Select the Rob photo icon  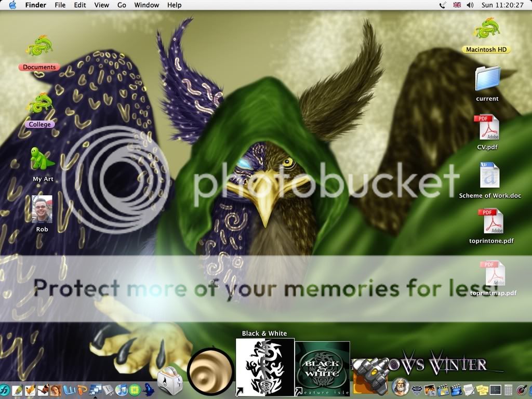(x=42, y=209)
